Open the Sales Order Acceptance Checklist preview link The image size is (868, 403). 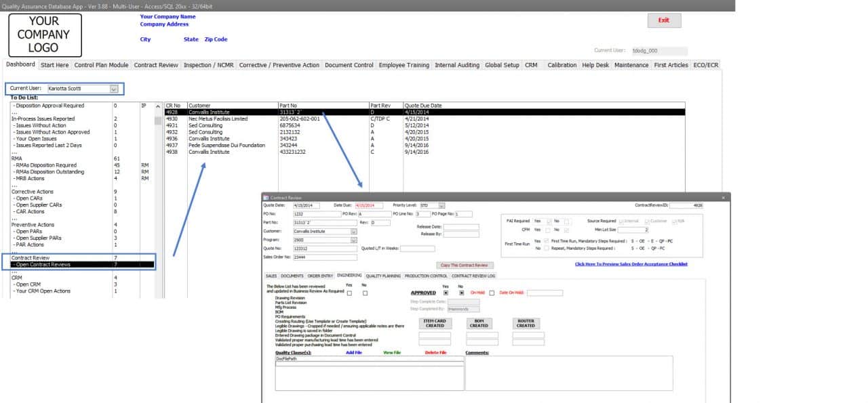631,263
